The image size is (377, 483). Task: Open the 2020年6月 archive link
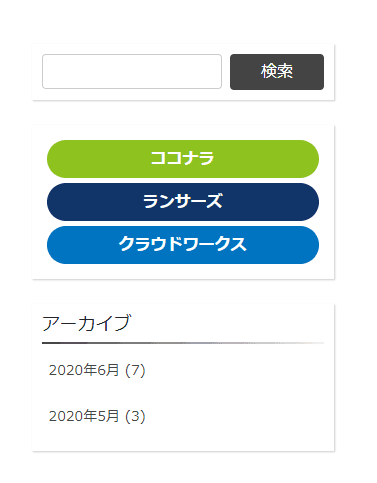pyautogui.click(x=84, y=370)
